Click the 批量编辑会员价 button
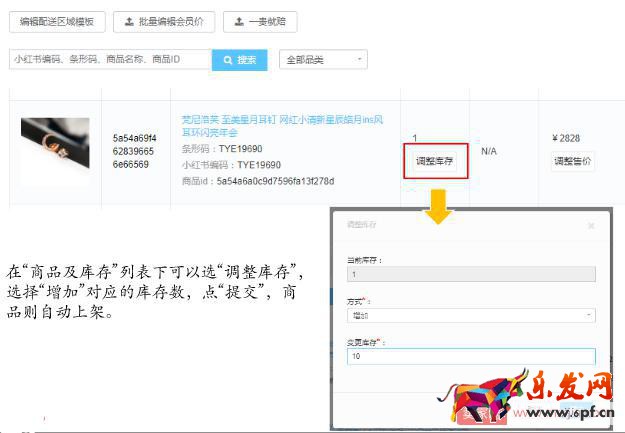625x433 pixels. pyautogui.click(x=164, y=22)
